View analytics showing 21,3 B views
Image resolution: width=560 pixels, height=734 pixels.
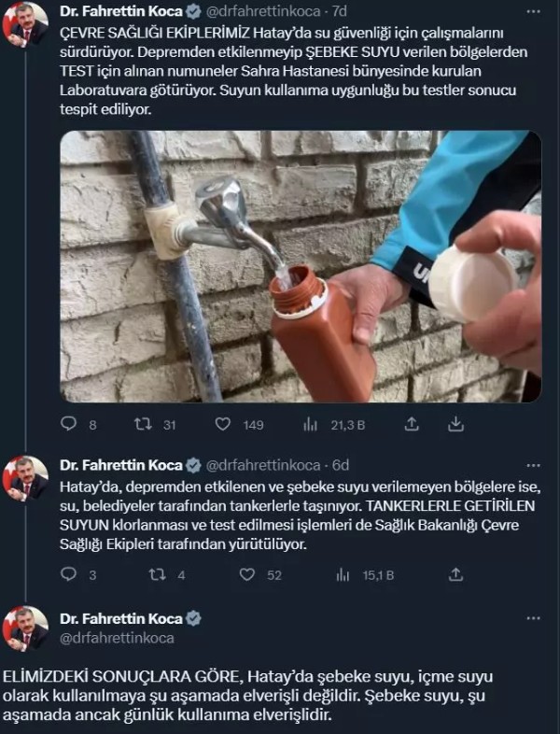[311, 424]
